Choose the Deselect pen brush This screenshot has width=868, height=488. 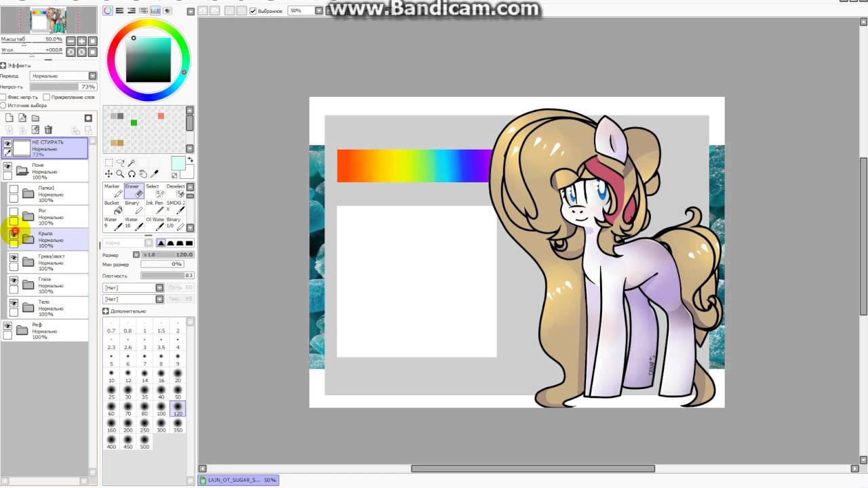175,191
